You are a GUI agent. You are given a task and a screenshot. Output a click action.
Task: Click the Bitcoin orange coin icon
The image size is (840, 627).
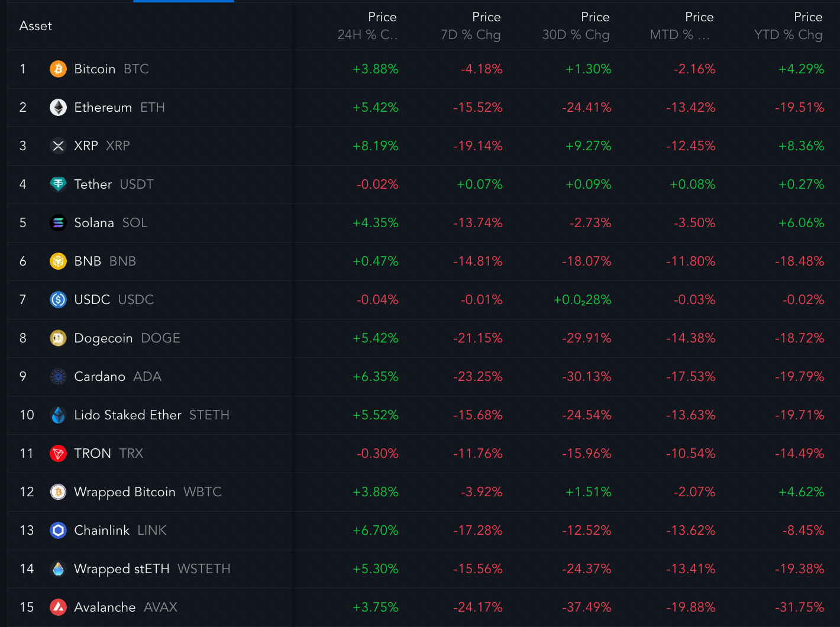(58, 69)
